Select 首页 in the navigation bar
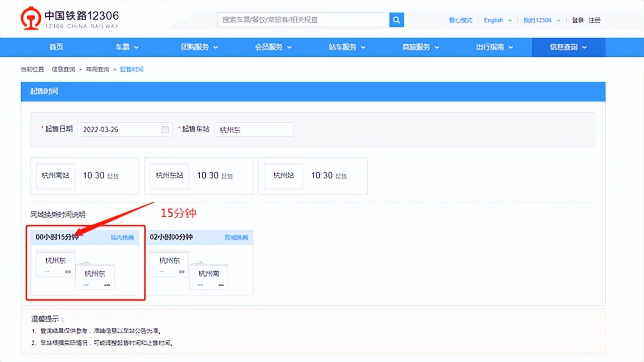 coord(55,47)
